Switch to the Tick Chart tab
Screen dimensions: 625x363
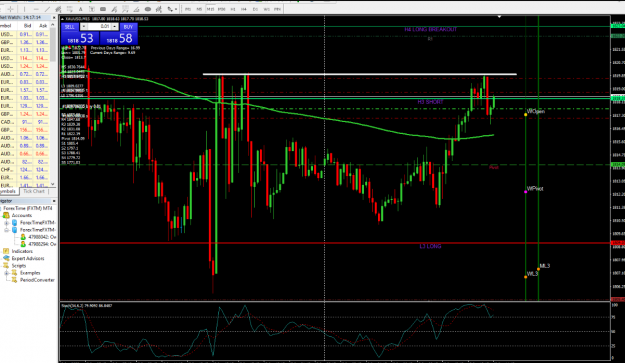(33, 192)
